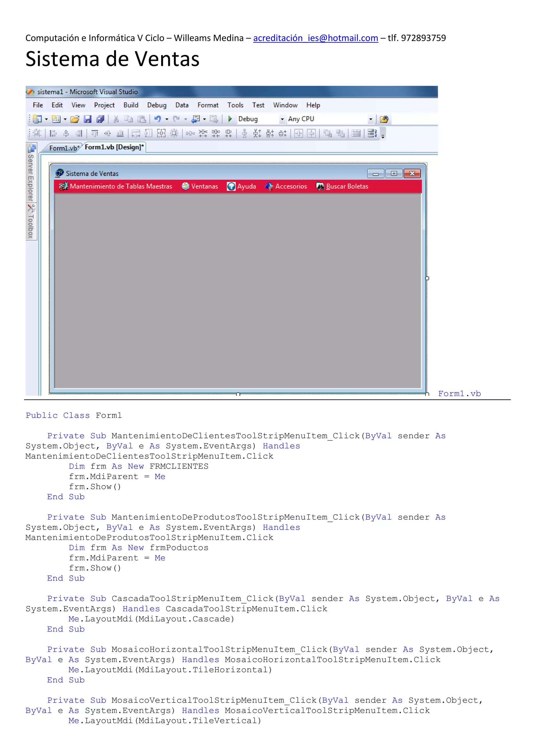Open the Format menu

(x=207, y=105)
